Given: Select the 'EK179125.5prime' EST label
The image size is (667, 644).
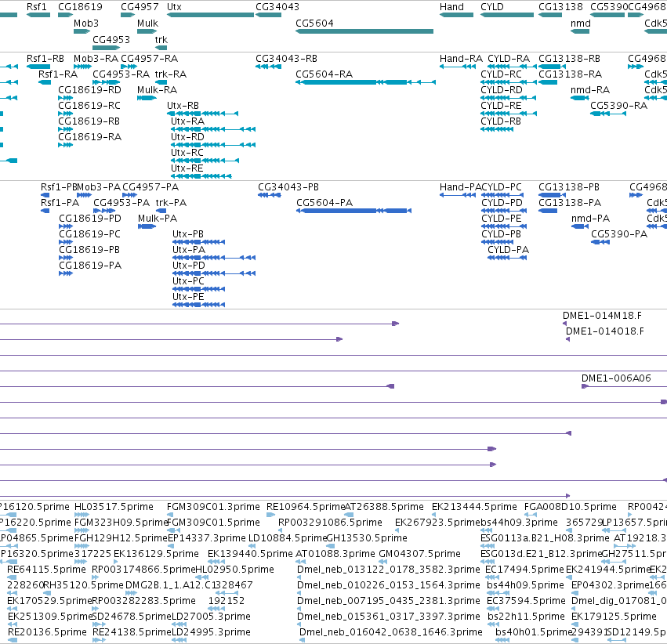Looking at the screenshot, I should click(x=614, y=617).
